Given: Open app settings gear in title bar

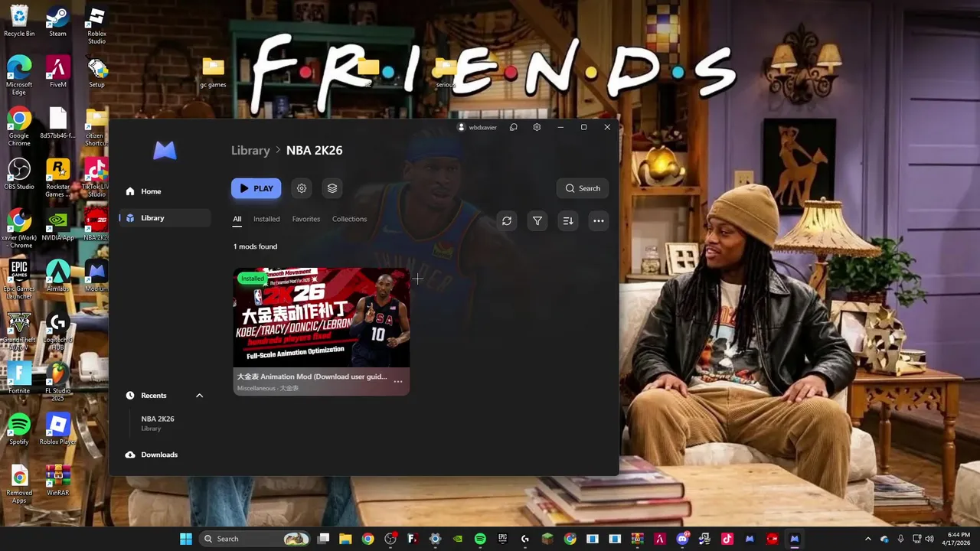Looking at the screenshot, I should 537,127.
